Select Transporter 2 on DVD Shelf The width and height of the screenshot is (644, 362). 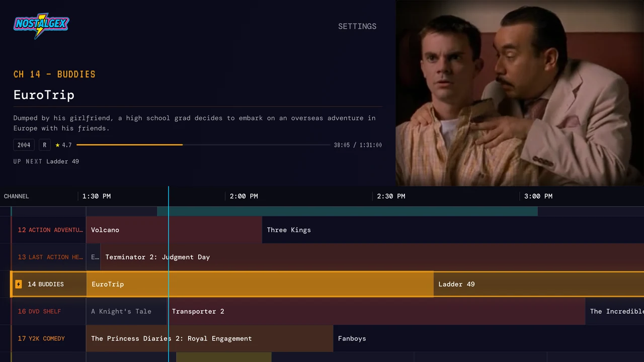[x=376, y=311]
